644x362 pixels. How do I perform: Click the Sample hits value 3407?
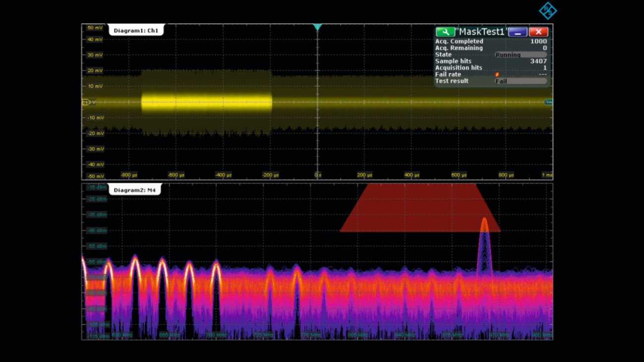538,61
